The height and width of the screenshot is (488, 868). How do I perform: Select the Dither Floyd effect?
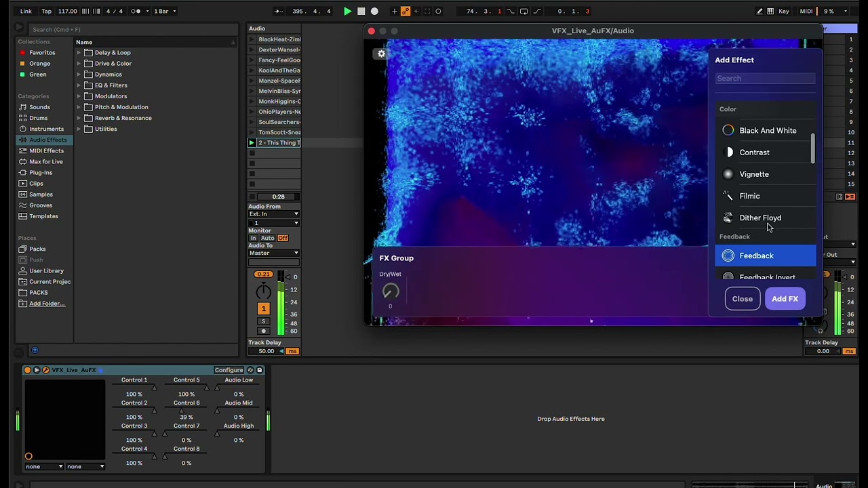(764, 218)
